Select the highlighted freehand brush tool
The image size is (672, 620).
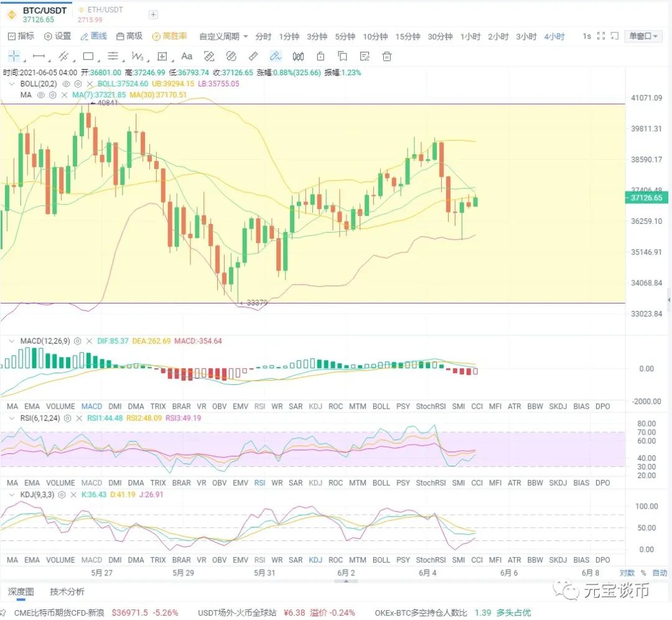tap(274, 56)
